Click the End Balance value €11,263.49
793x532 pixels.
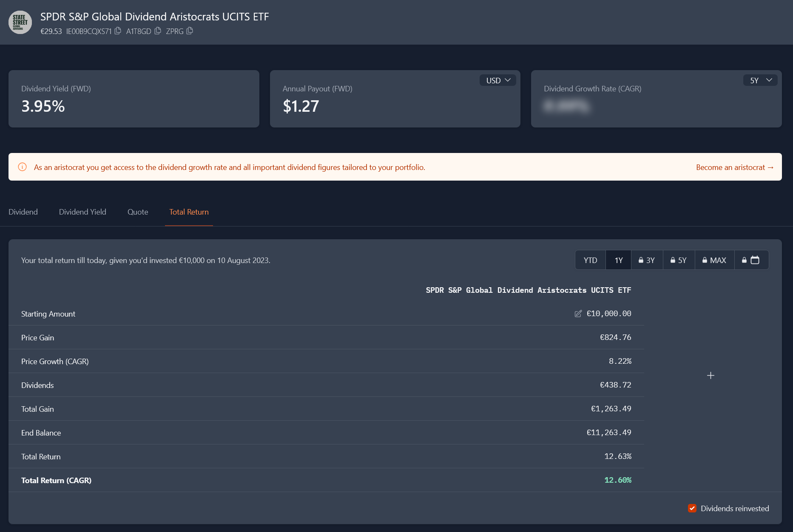[609, 433]
